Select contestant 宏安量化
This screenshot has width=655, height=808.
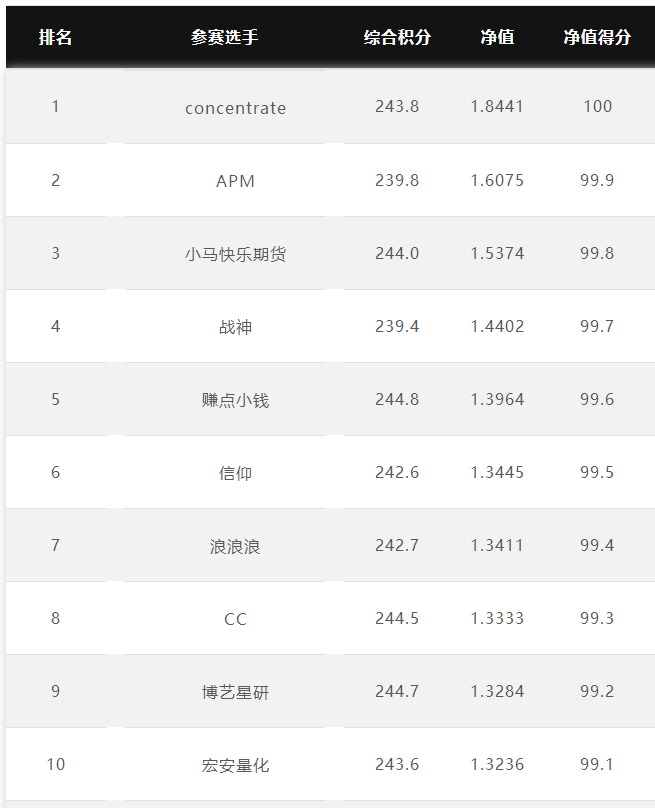tap(236, 765)
